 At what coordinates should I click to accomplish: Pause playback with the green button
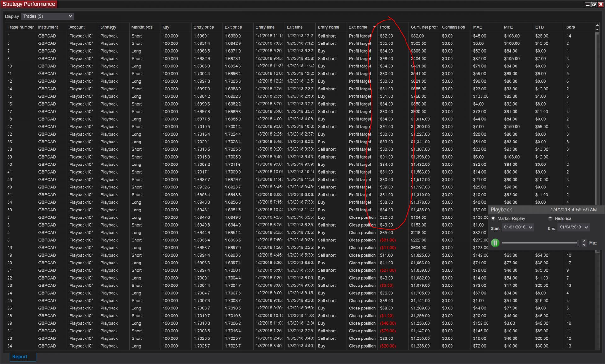[495, 243]
